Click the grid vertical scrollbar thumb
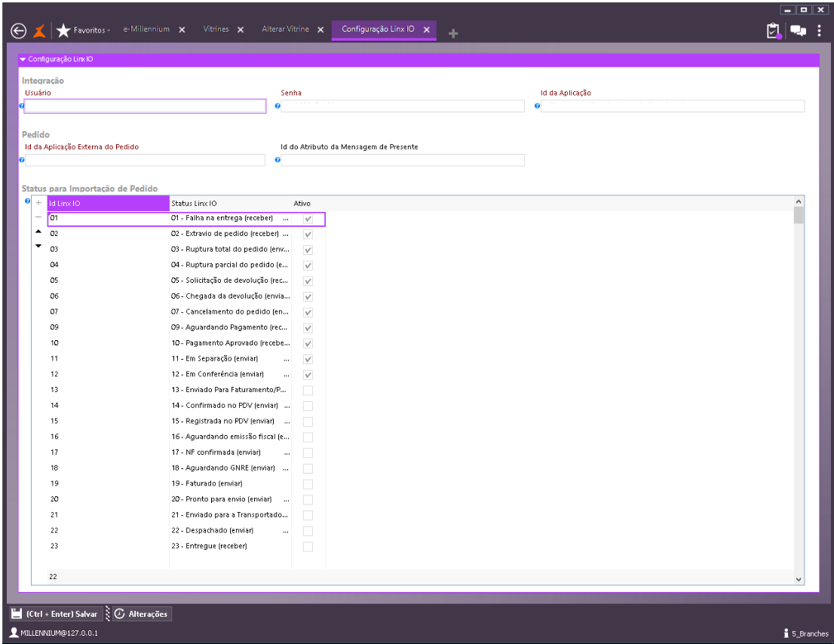834x644 pixels. click(799, 216)
